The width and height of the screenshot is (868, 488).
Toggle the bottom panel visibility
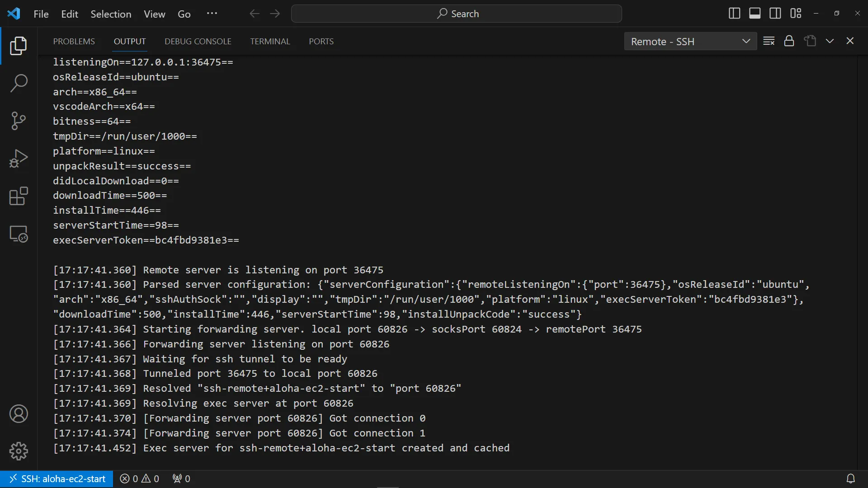pos(755,14)
